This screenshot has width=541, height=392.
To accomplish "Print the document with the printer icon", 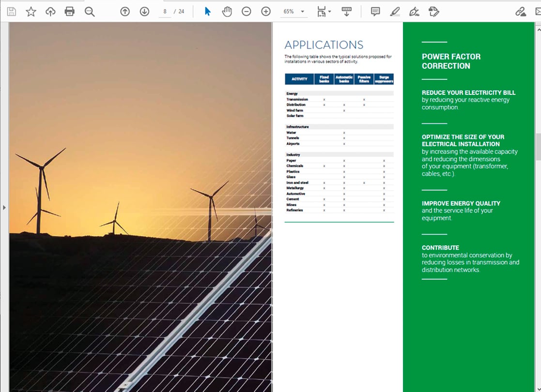I will click(x=69, y=12).
